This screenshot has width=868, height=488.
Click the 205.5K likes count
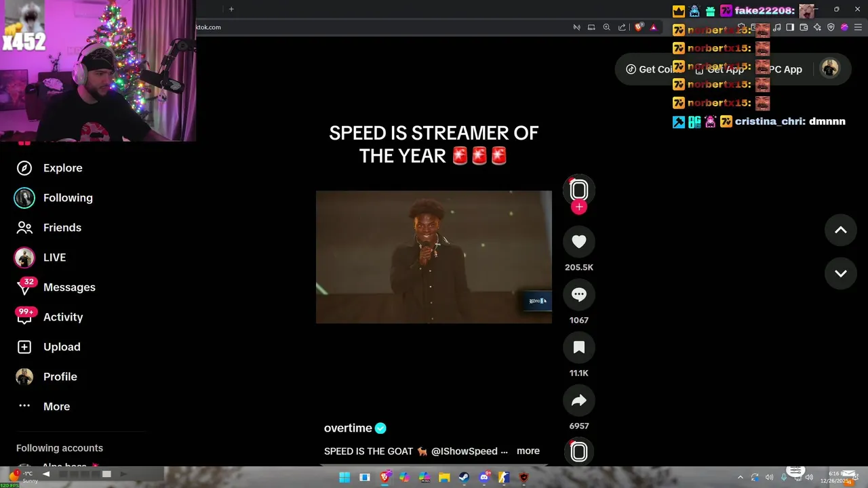579,267
